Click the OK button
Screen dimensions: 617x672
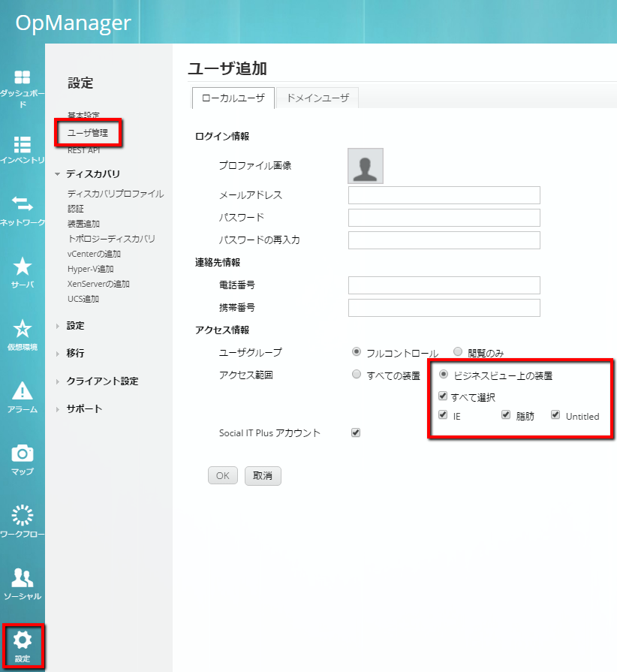pyautogui.click(x=223, y=475)
